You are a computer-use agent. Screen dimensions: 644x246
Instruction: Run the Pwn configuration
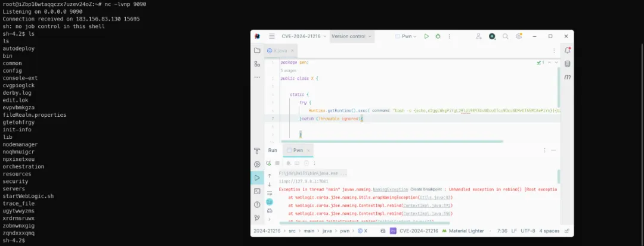click(x=426, y=36)
